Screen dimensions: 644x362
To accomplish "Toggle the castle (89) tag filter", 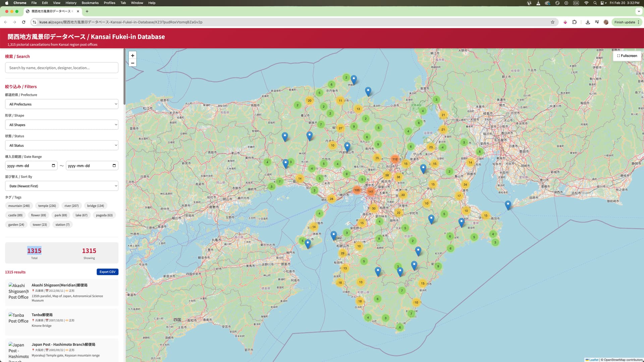I will pyautogui.click(x=15, y=215).
